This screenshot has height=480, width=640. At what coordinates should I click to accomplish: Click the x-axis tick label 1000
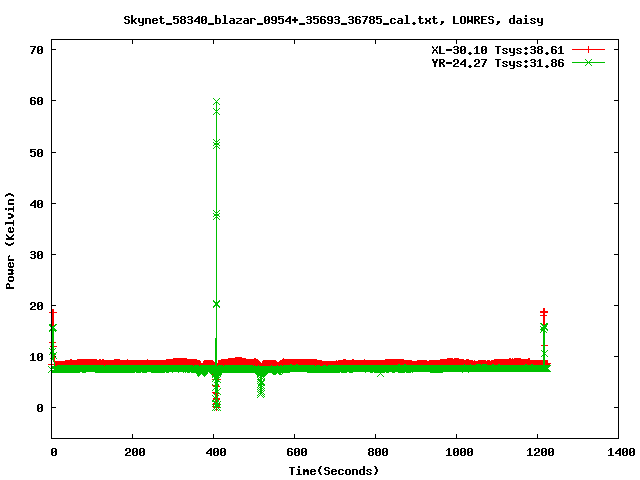pyautogui.click(x=459, y=452)
